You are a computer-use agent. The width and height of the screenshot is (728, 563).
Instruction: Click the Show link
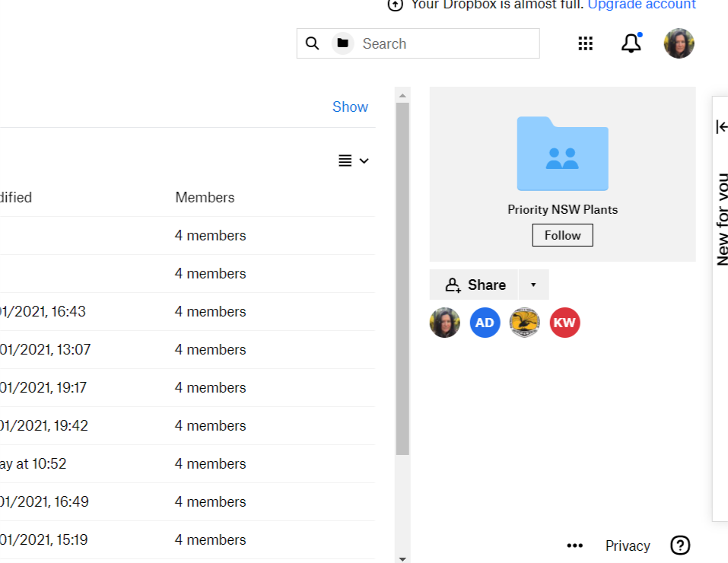(x=350, y=107)
